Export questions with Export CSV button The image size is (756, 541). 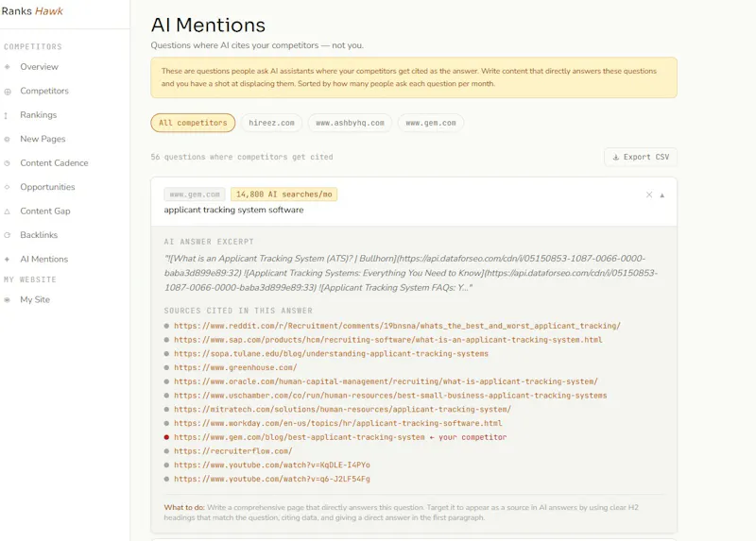641,157
